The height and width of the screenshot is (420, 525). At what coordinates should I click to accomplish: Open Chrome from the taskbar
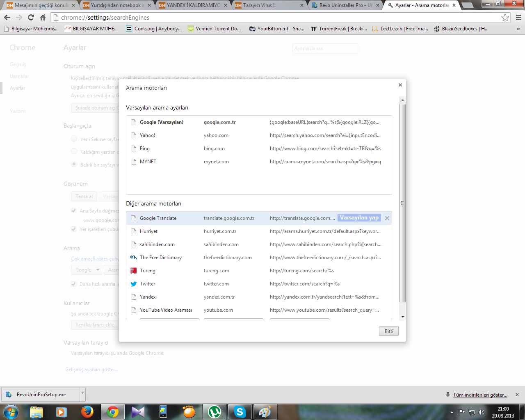112,412
